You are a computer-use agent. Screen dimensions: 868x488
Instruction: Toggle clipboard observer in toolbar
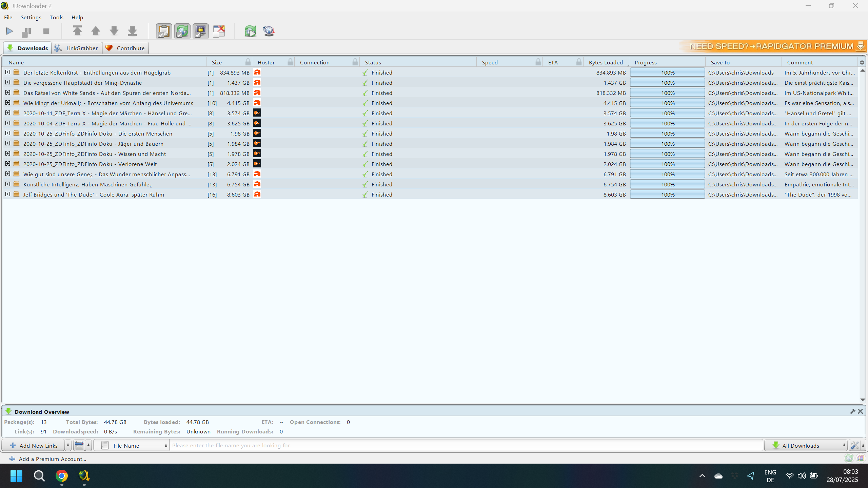point(164,31)
